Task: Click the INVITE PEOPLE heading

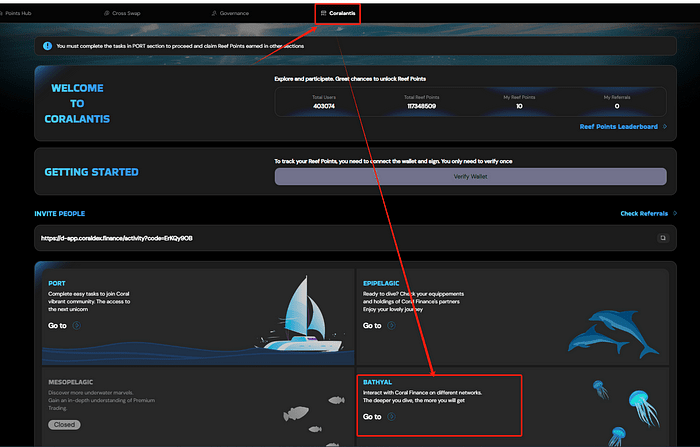Action: [x=60, y=214]
